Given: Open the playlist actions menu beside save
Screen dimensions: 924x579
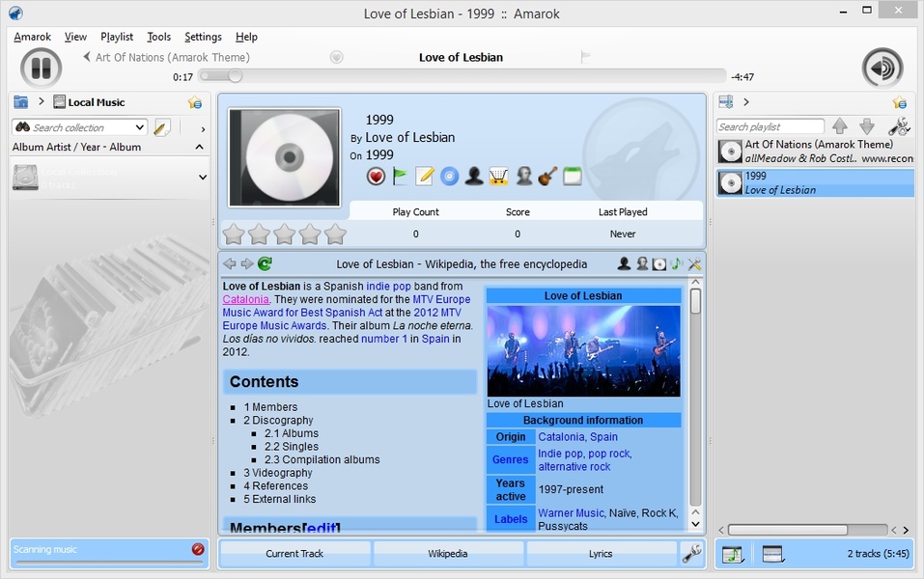Looking at the screenshot, I should coord(772,554).
